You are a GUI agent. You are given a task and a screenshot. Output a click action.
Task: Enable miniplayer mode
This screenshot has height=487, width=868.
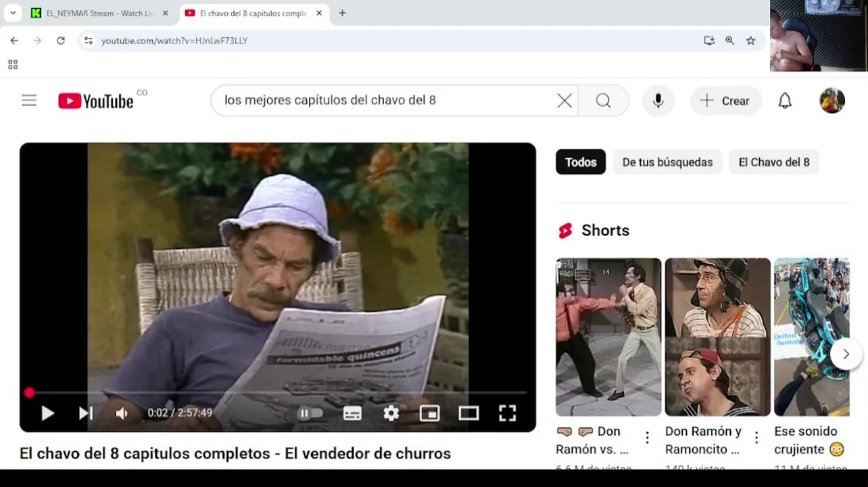coord(429,413)
